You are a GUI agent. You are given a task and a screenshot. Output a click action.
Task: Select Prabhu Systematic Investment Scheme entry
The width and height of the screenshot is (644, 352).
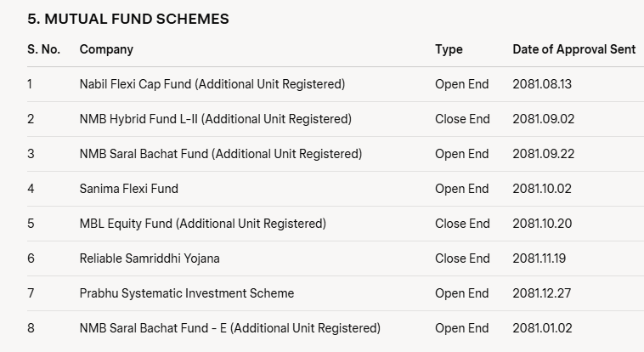point(187,293)
